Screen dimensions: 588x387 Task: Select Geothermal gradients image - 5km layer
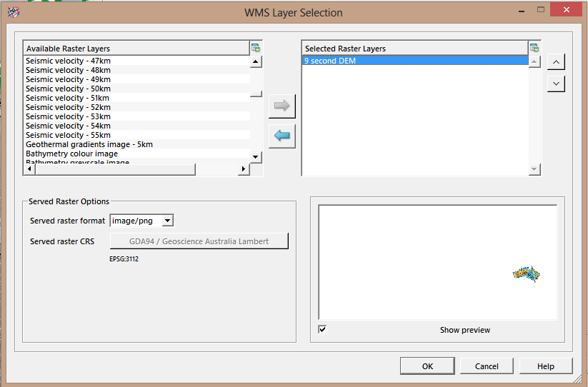(x=89, y=144)
